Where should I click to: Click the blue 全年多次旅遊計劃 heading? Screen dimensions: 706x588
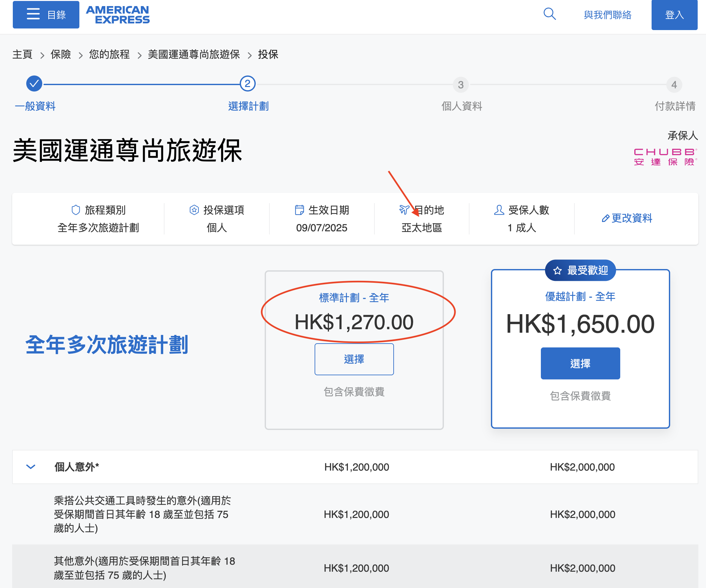coord(107,345)
